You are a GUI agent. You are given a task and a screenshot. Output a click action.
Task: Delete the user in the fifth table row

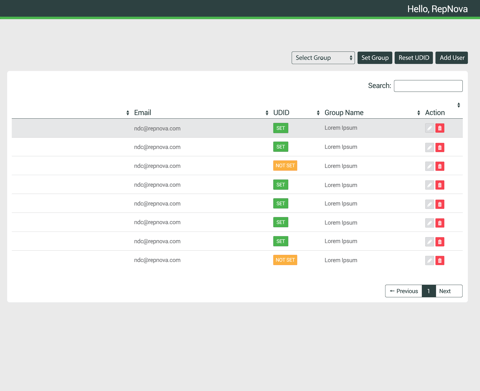[x=440, y=204]
